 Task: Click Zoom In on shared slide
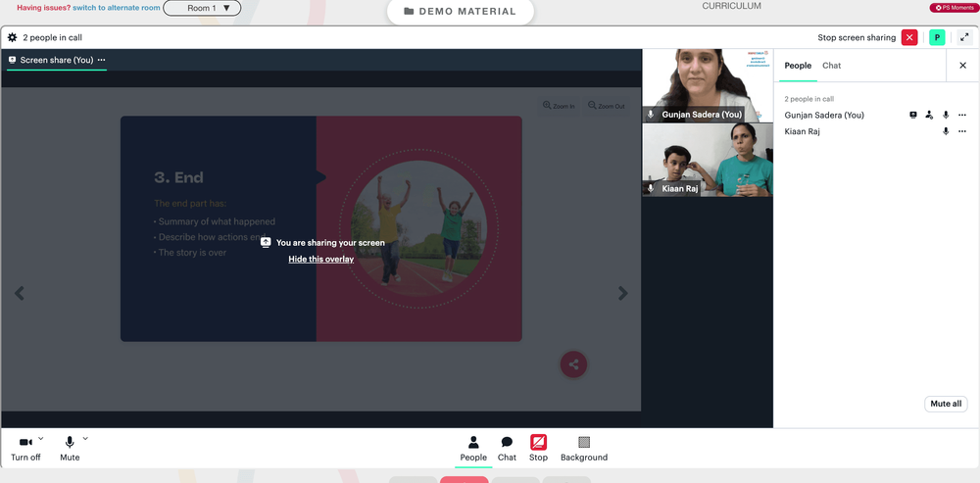click(x=559, y=106)
